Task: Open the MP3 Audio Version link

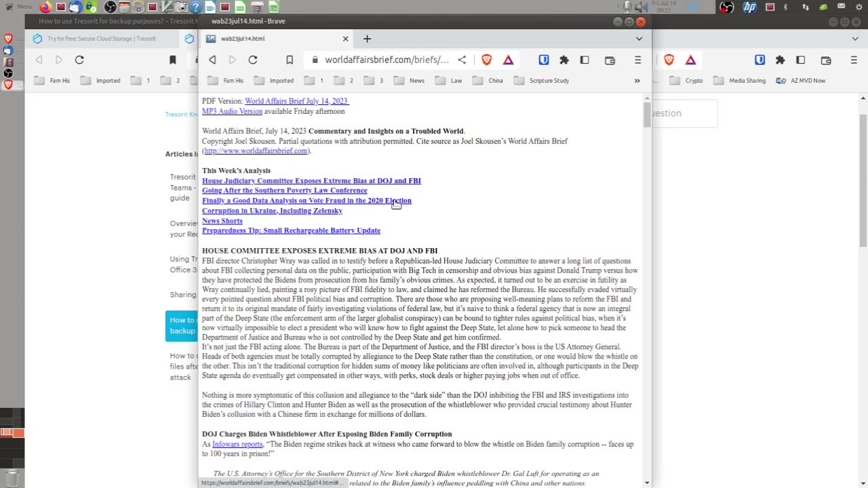Action: (232, 111)
